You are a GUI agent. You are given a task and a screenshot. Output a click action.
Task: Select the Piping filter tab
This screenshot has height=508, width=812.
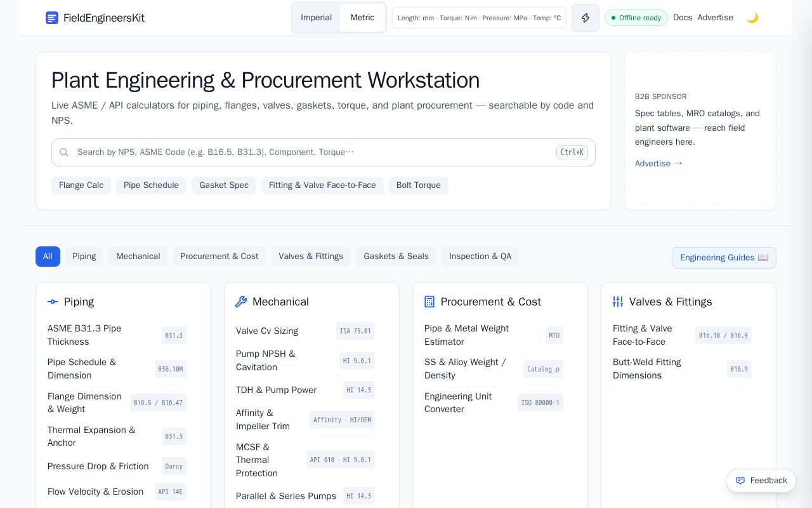point(84,257)
